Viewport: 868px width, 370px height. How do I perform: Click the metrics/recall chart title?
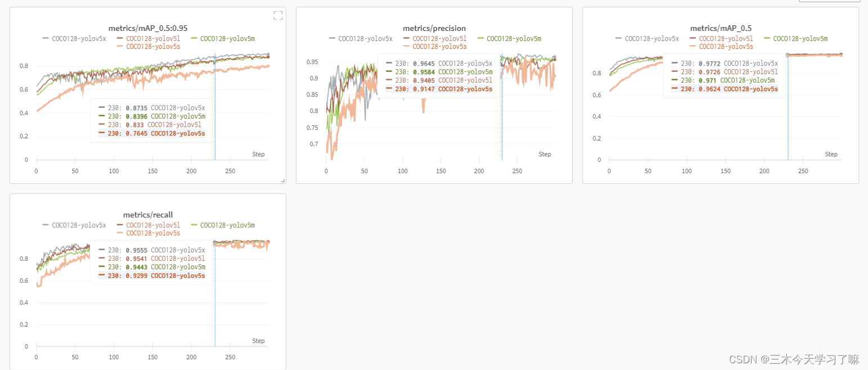tap(147, 215)
